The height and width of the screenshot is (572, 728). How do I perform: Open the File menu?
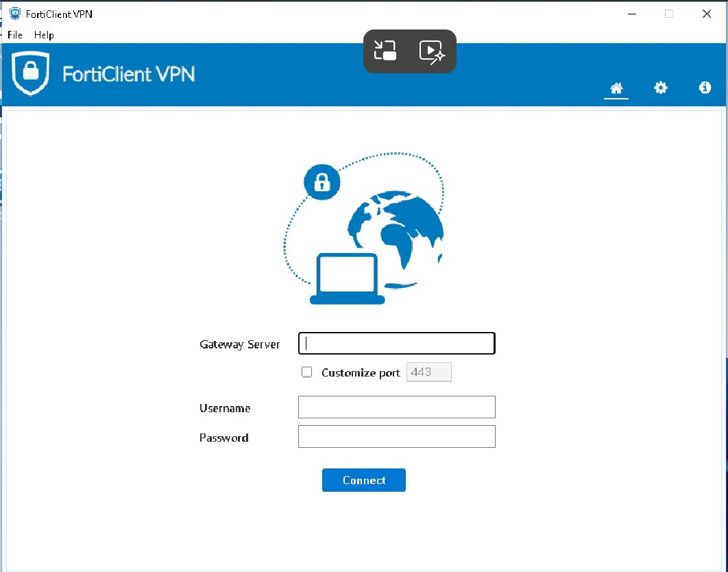click(x=14, y=35)
